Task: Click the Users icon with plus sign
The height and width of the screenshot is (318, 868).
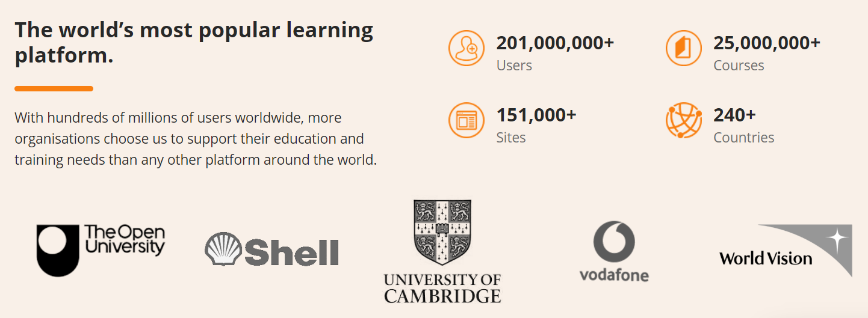Action: tap(467, 48)
